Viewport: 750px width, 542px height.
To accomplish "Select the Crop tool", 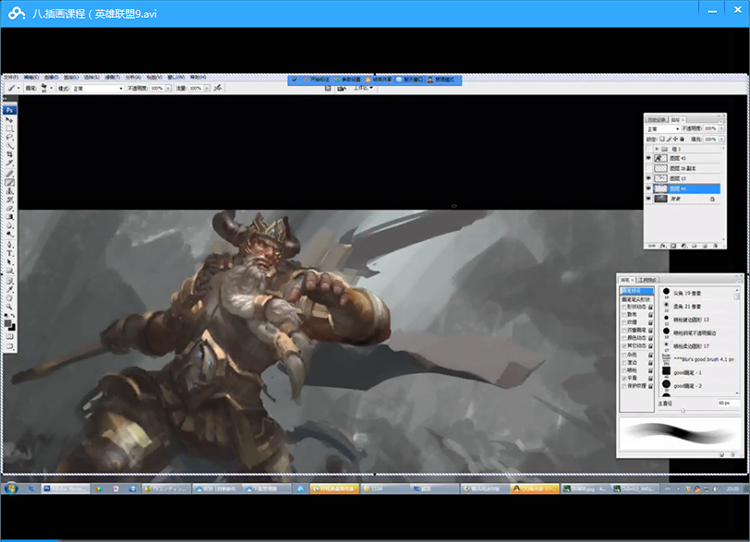I will pyautogui.click(x=9, y=155).
